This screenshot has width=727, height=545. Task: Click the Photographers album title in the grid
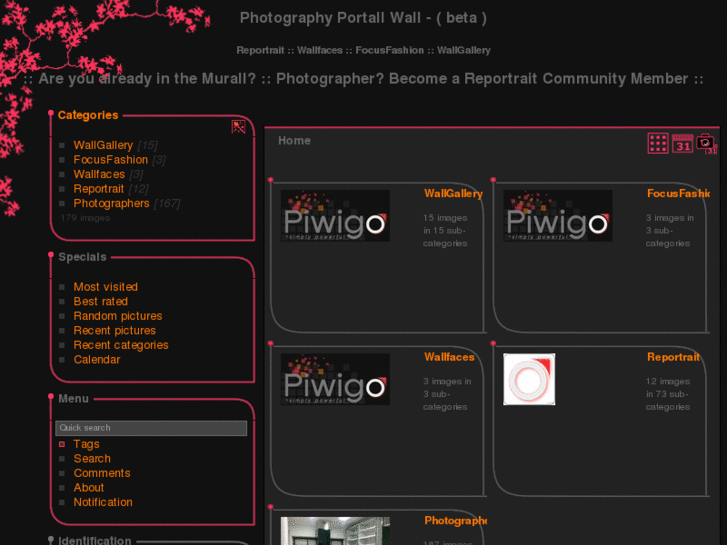(455, 521)
